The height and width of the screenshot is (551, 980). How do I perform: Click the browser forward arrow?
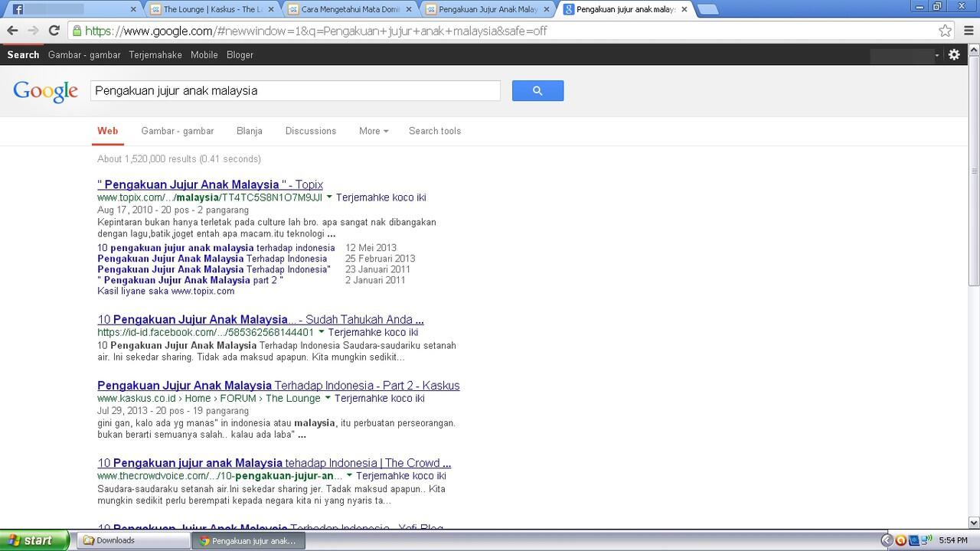point(33,31)
